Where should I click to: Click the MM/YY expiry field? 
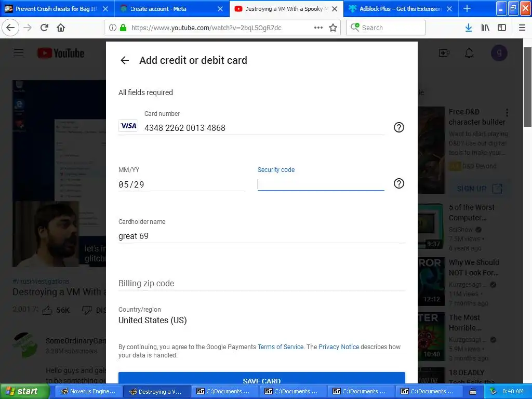(x=181, y=184)
